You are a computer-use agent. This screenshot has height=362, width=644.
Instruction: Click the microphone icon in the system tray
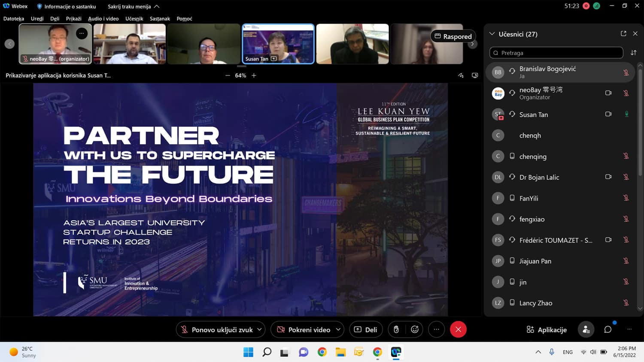(x=552, y=352)
